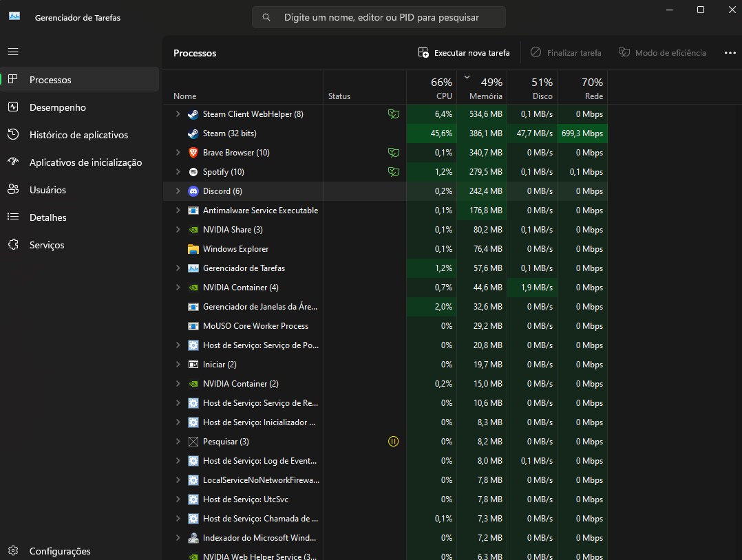Click the Steam (32 bits) process icon

click(x=193, y=133)
